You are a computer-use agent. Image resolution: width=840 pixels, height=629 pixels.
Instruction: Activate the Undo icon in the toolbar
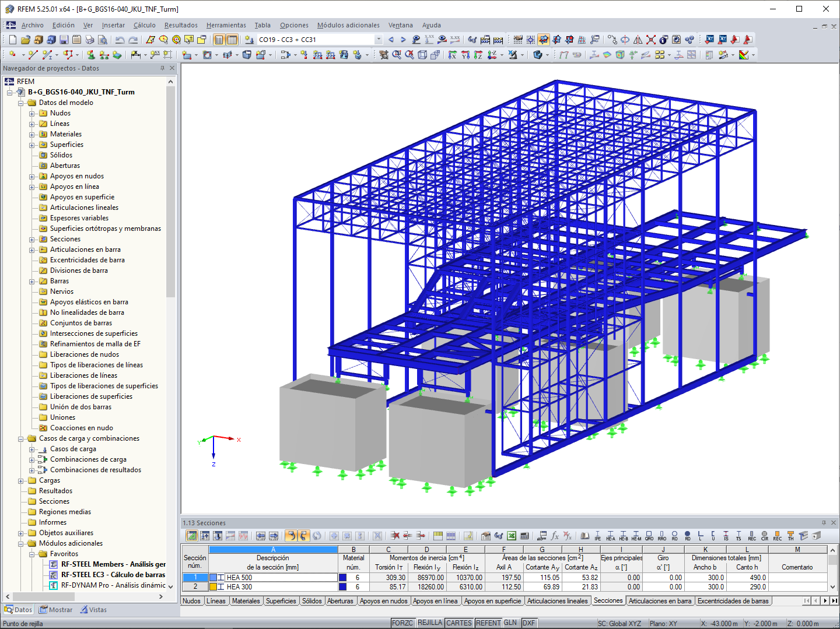coord(120,40)
